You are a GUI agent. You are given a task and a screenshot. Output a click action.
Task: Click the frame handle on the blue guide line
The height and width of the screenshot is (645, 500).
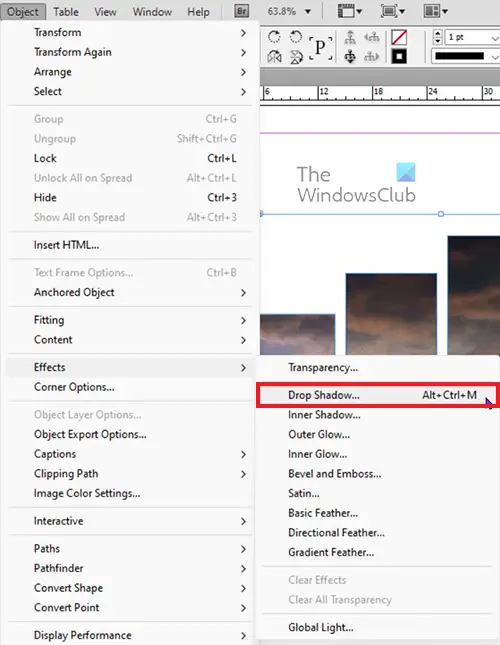point(441,214)
